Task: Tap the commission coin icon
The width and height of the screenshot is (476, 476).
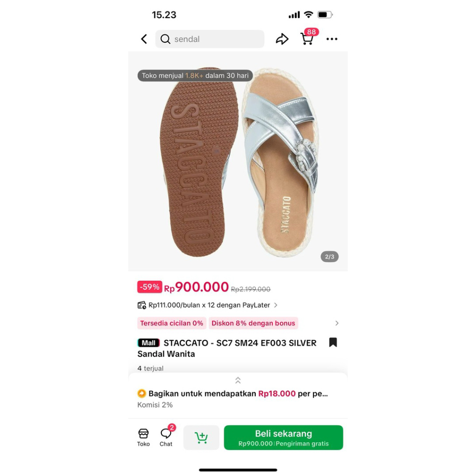Action: pos(142,393)
